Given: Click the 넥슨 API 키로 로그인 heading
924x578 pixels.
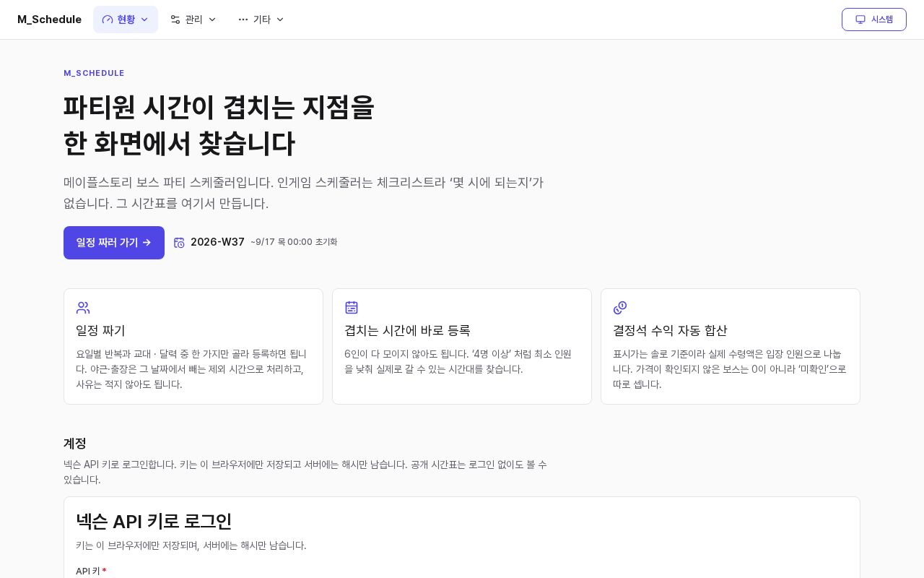Looking at the screenshot, I should [154, 521].
